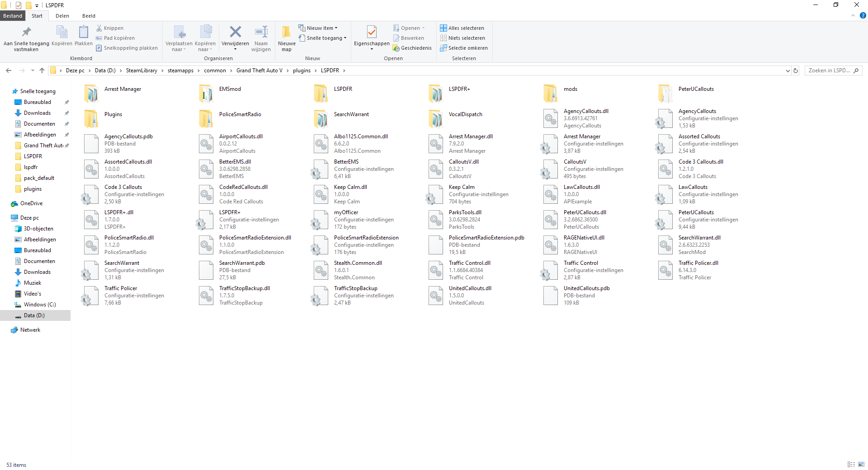This screenshot has height=470, width=868.
Task: Select OneDrive in the navigation pane
Action: 31,203
